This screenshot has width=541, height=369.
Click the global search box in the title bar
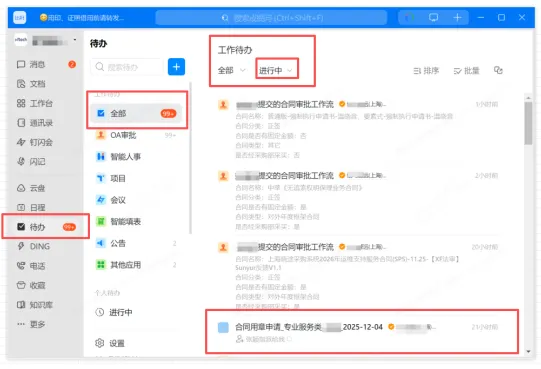click(x=272, y=18)
